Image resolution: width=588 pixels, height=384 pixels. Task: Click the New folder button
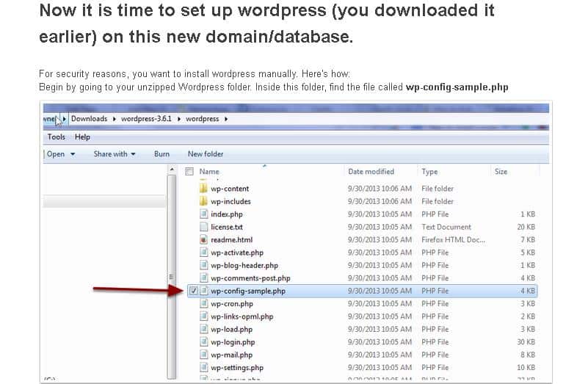tap(206, 153)
